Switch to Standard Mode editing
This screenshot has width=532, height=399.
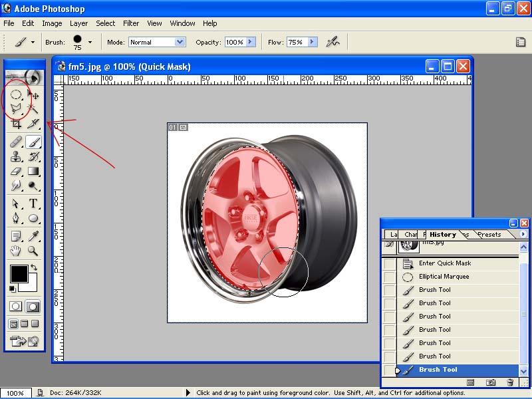click(17, 307)
